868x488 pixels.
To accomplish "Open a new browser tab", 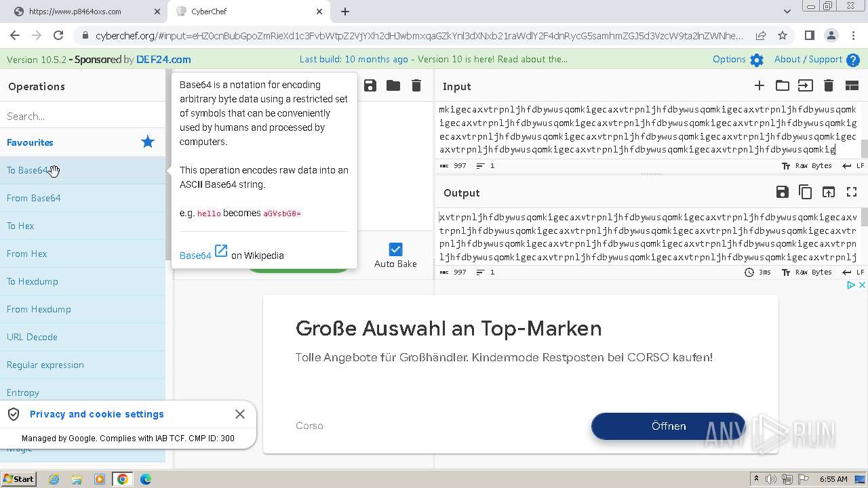I will point(345,12).
